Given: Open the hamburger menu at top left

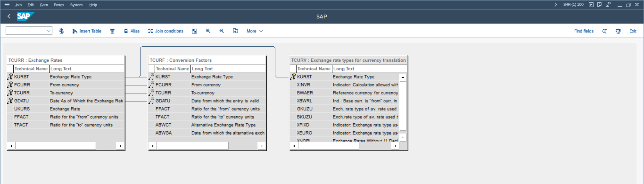Looking at the screenshot, I should pos(7,4).
